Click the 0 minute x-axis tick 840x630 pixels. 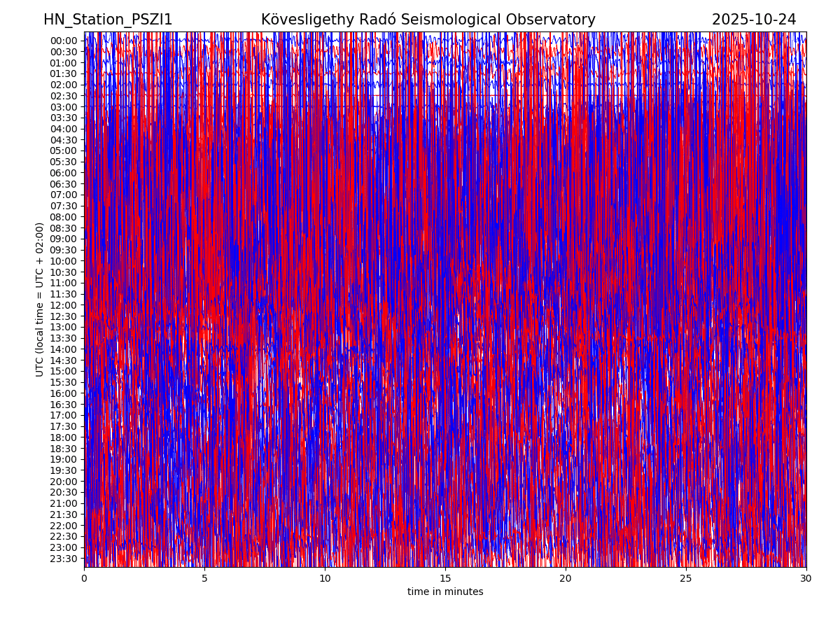click(84, 578)
